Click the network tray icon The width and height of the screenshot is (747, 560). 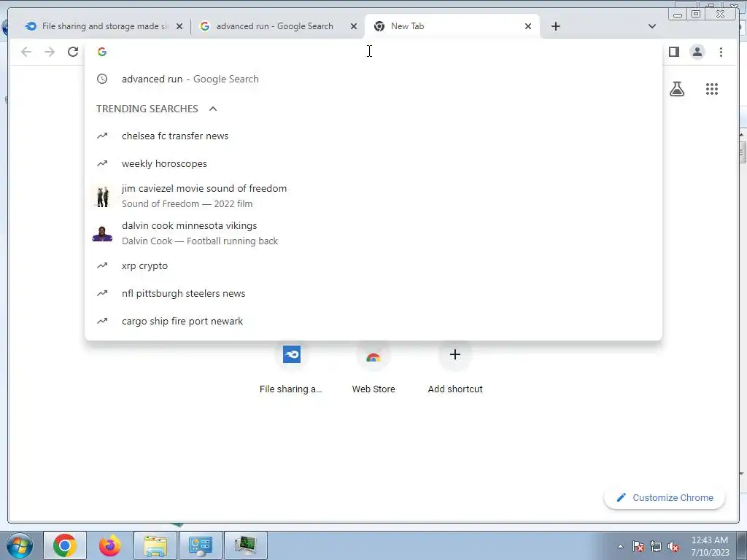coord(656,547)
